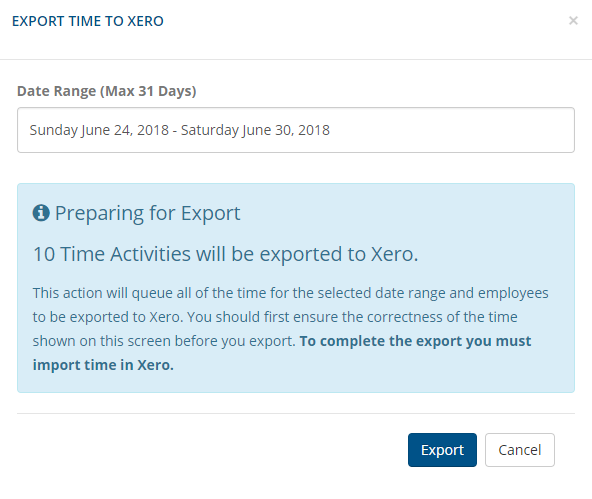Click the 10 Time Activities will be exported line
592x499 pixels.
pyautogui.click(x=226, y=254)
